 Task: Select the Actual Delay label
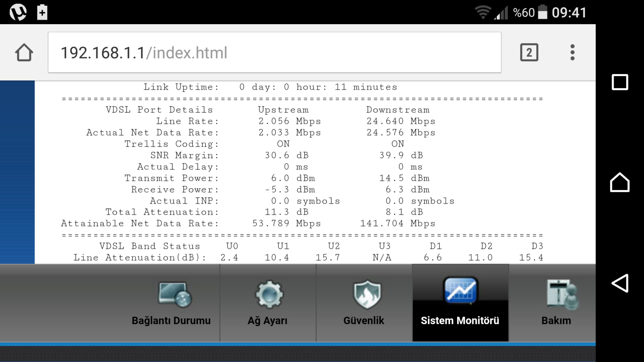(x=178, y=167)
